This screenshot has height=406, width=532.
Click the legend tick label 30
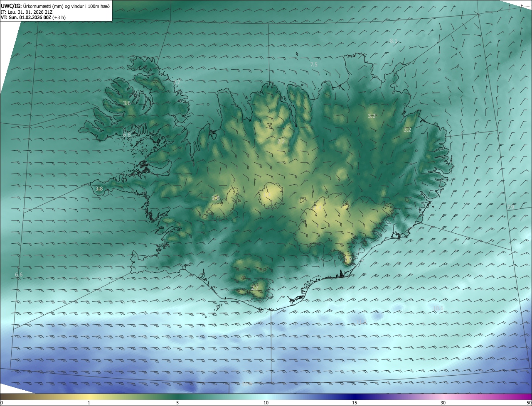pos(443,403)
